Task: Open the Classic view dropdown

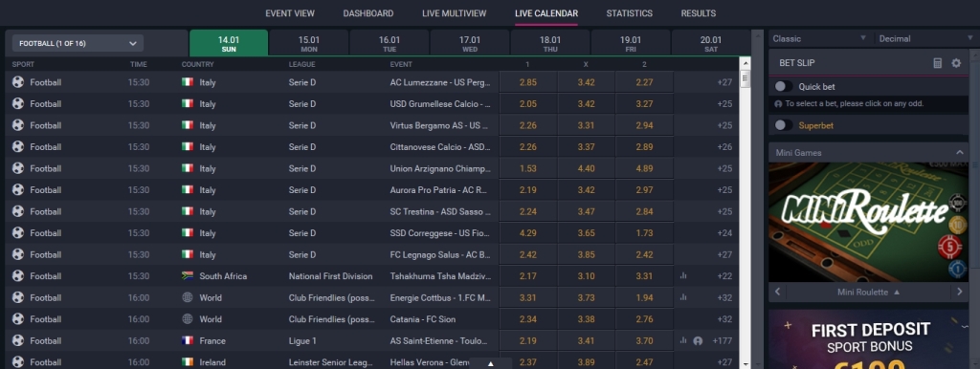Action: 820,38
